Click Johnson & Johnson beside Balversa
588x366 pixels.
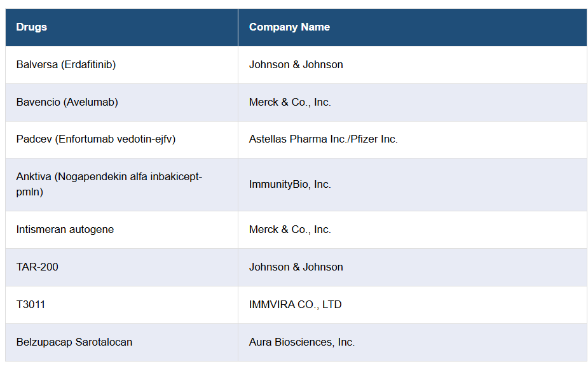click(296, 65)
